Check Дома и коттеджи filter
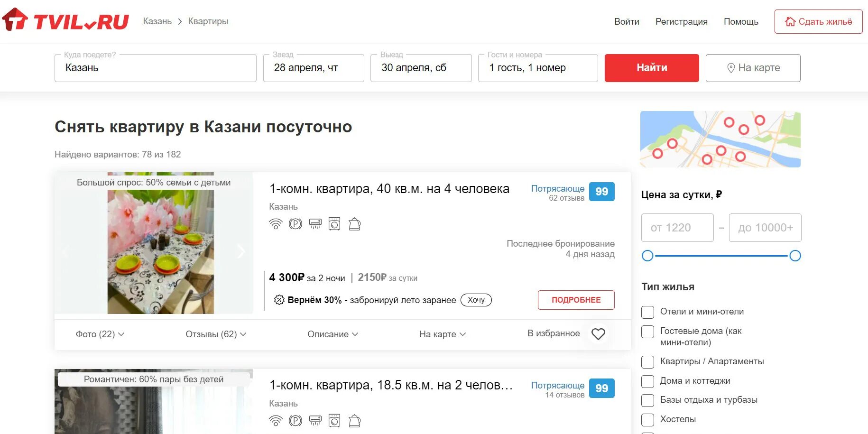The image size is (868, 434). click(647, 381)
